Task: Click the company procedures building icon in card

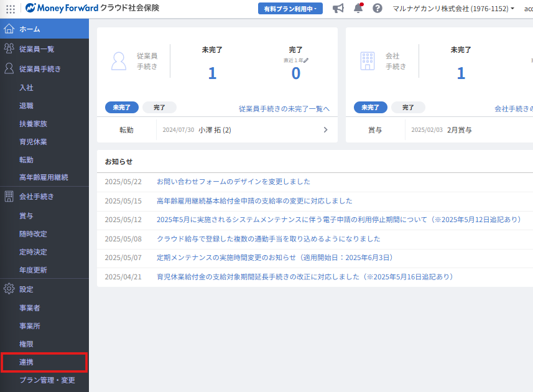Action: (368, 61)
